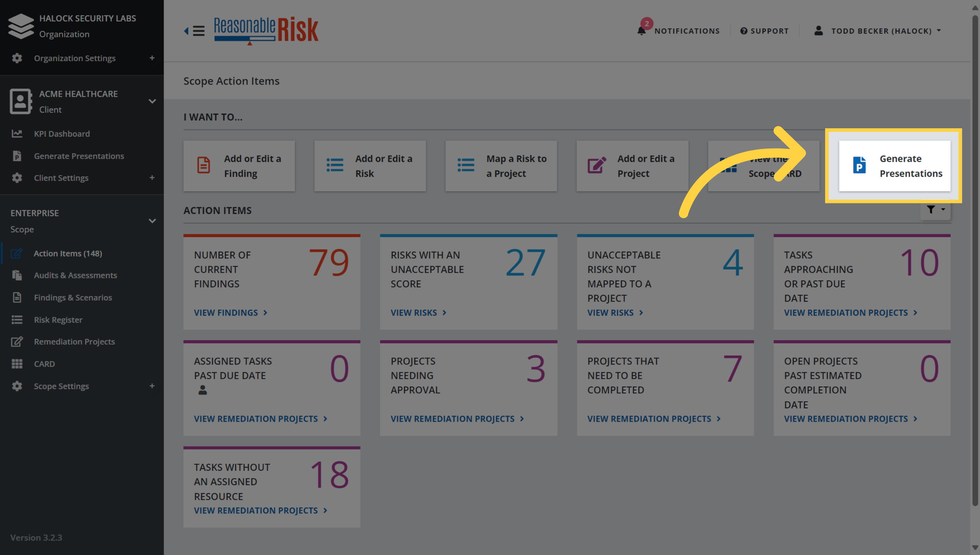This screenshot has width=980, height=555.
Task: Click the Scope Settings gear icon
Action: pos(17,386)
